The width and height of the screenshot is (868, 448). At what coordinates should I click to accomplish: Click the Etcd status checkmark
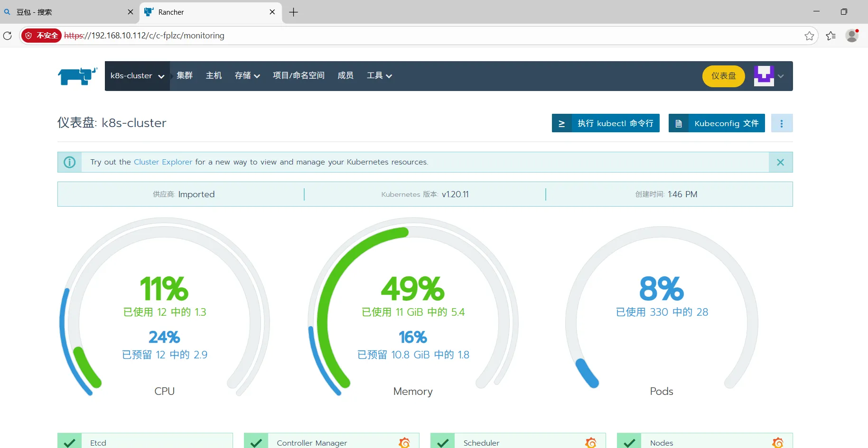pyautogui.click(x=69, y=443)
